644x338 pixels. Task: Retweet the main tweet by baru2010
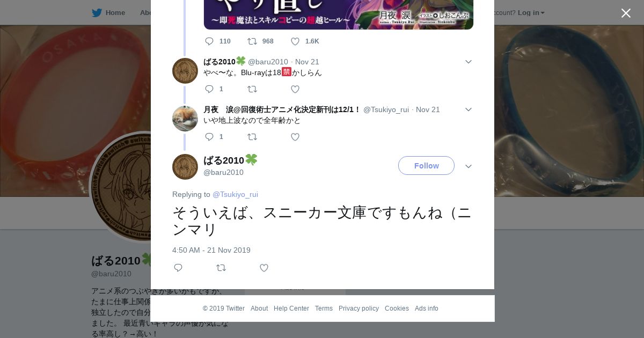[221, 268]
